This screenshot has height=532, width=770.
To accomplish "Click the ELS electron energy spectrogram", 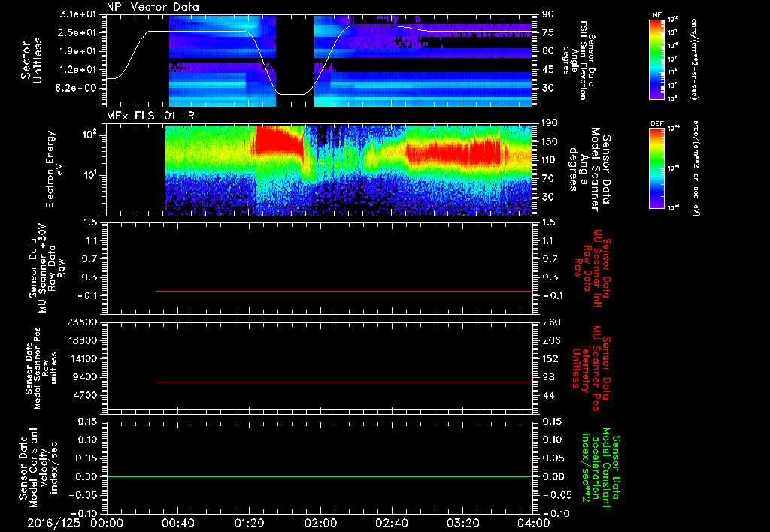I will point(349,171).
